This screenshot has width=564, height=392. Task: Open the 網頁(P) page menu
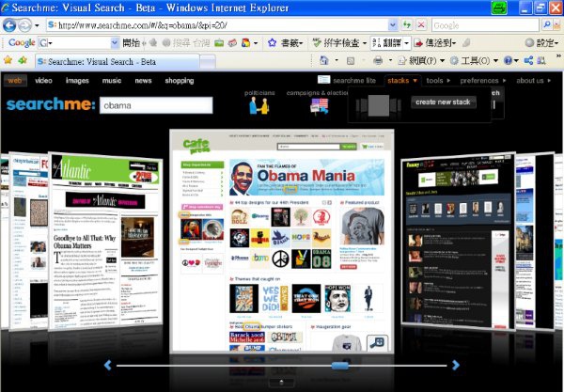click(x=421, y=61)
